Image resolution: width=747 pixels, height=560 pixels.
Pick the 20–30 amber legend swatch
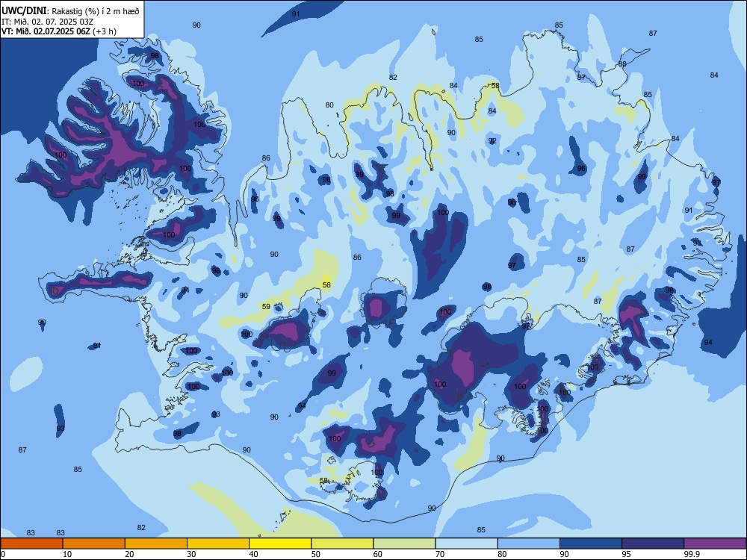(156, 544)
